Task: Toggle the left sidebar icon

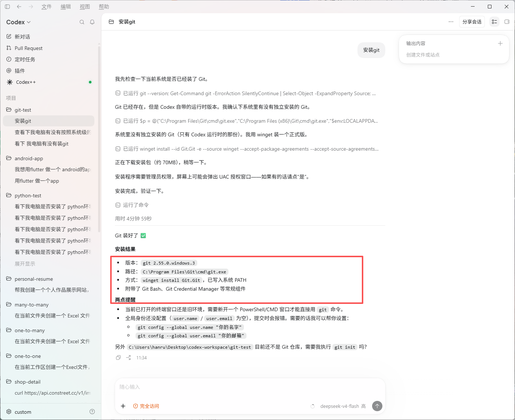Action: (7, 7)
